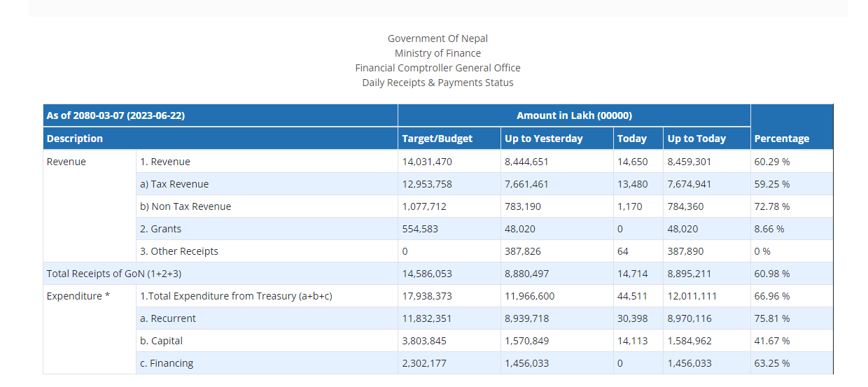Screen dimensions: 868x387
Task: Click the 3. Other Receipts row label
Action: [x=179, y=251]
